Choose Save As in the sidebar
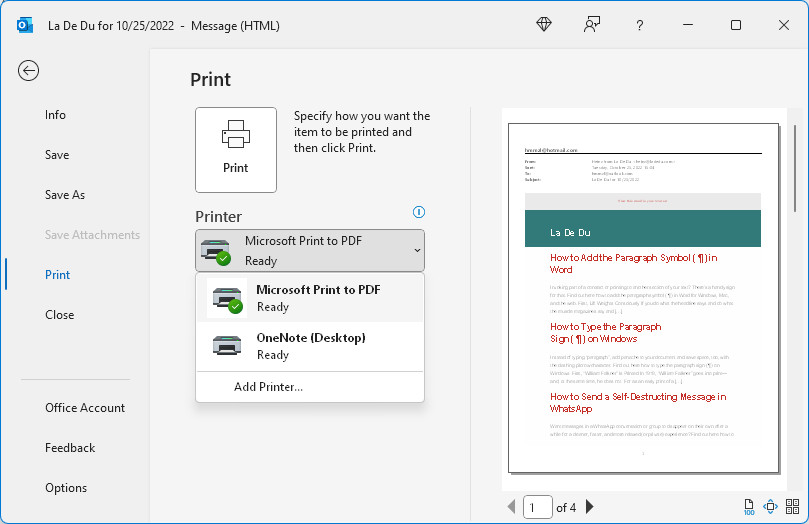 (x=64, y=194)
